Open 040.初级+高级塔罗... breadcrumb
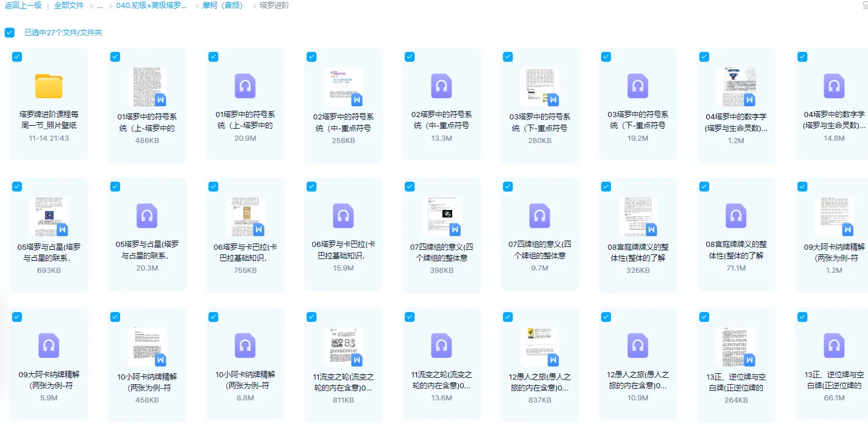The image size is (868, 424). coord(151,5)
